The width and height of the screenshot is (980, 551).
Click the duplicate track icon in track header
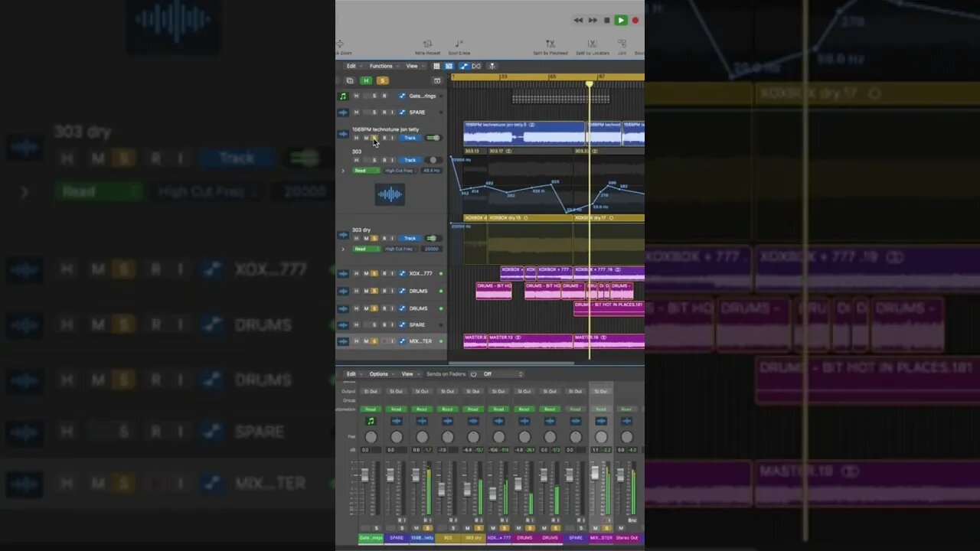click(x=350, y=80)
